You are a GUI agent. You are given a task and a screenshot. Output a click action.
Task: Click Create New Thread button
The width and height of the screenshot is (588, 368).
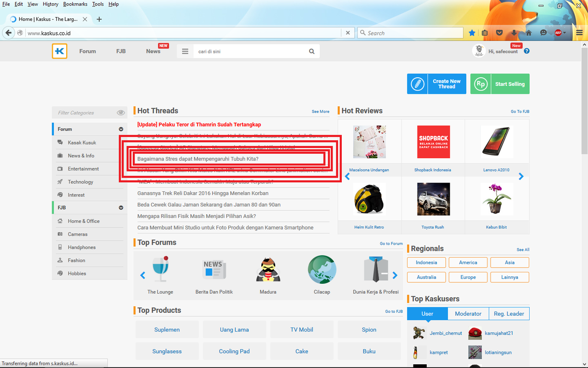coord(436,84)
